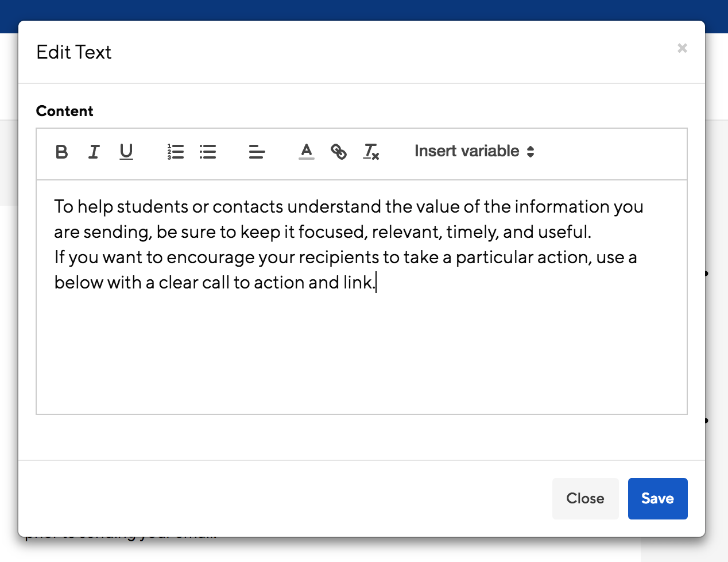
Task: Apply a bulleted list
Action: pyautogui.click(x=208, y=152)
